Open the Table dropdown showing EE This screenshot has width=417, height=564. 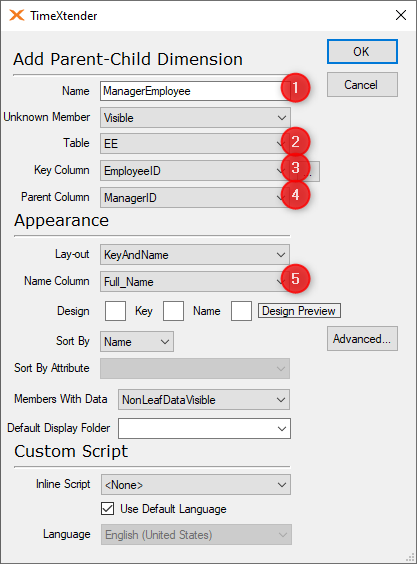coord(195,144)
